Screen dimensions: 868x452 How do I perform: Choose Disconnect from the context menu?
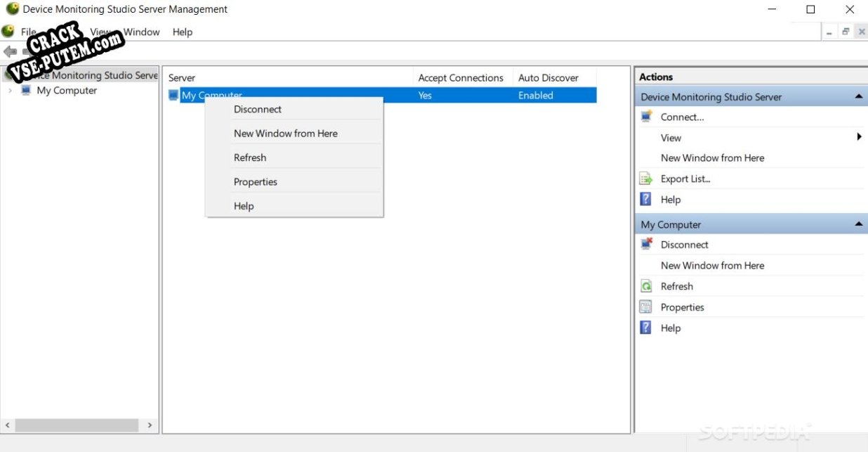click(258, 110)
